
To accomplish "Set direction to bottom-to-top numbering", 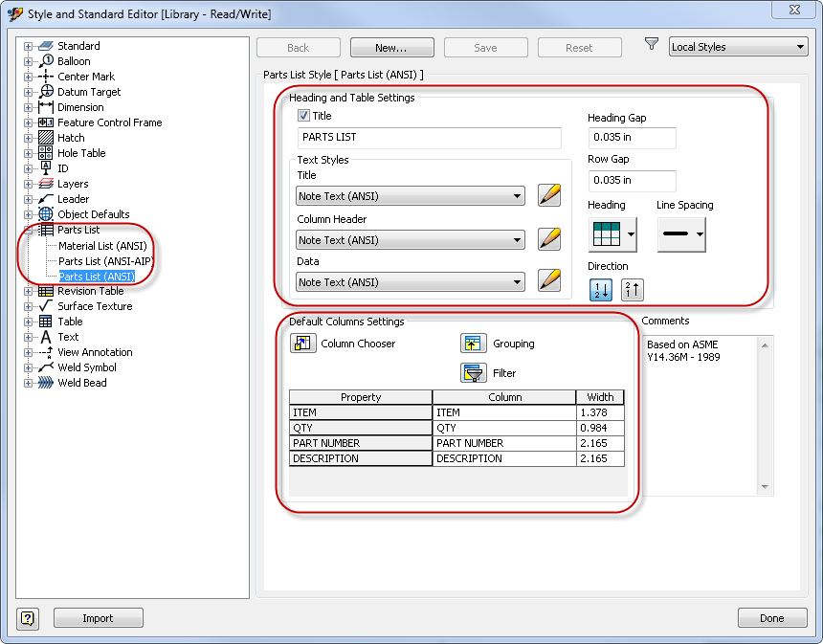I will [633, 289].
